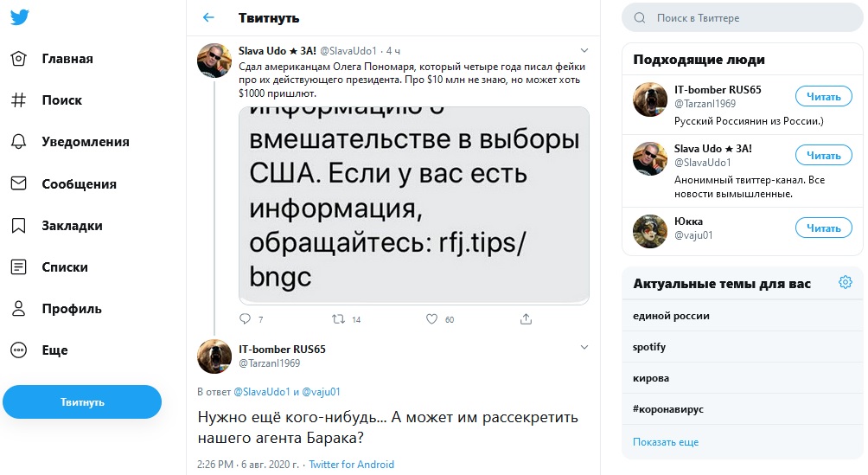Click the Twitter bird logo
The width and height of the screenshot is (868, 475).
[19, 17]
